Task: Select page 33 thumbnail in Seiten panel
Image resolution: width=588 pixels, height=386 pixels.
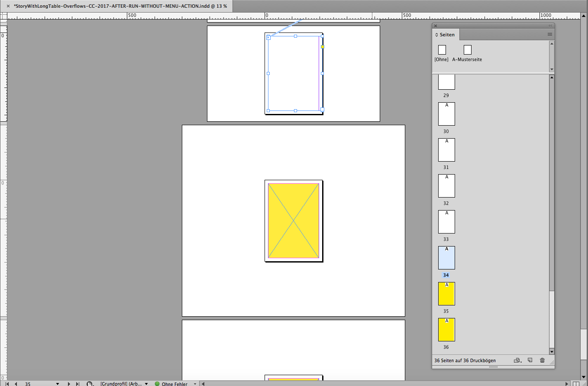Action: 446,222
